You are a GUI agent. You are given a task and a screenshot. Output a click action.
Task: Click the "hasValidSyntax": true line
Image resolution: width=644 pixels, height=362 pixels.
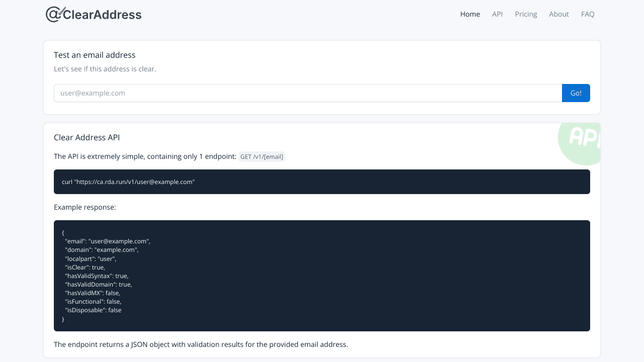(x=97, y=276)
